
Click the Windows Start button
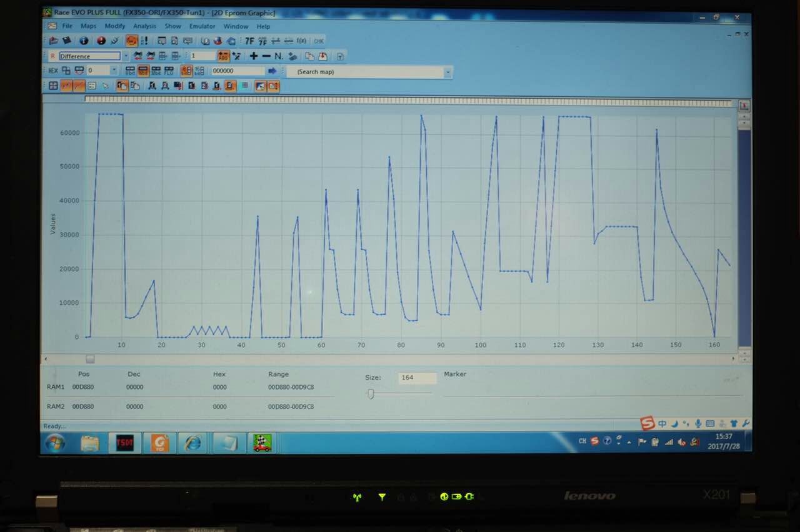pos(54,443)
